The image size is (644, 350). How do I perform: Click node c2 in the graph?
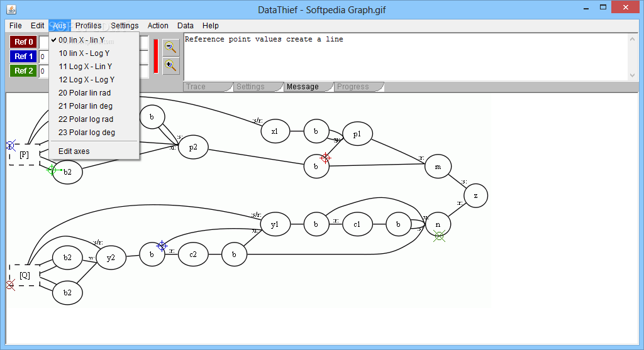point(193,254)
